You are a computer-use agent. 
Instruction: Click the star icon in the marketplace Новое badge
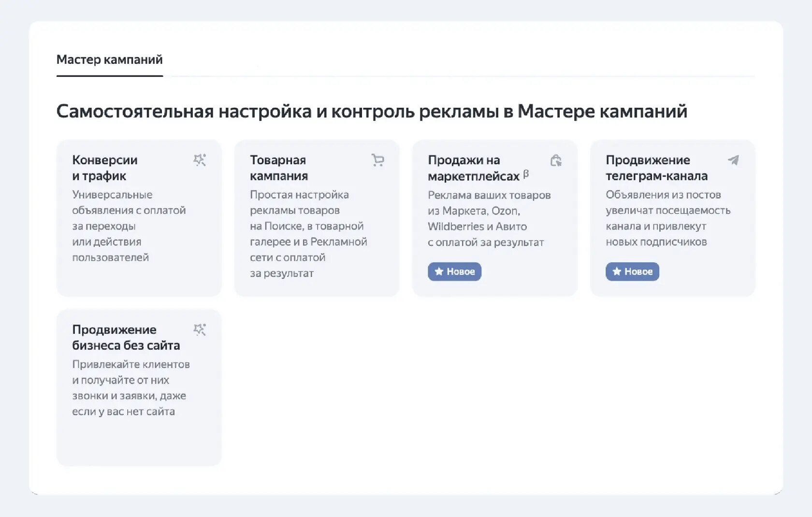click(x=439, y=272)
